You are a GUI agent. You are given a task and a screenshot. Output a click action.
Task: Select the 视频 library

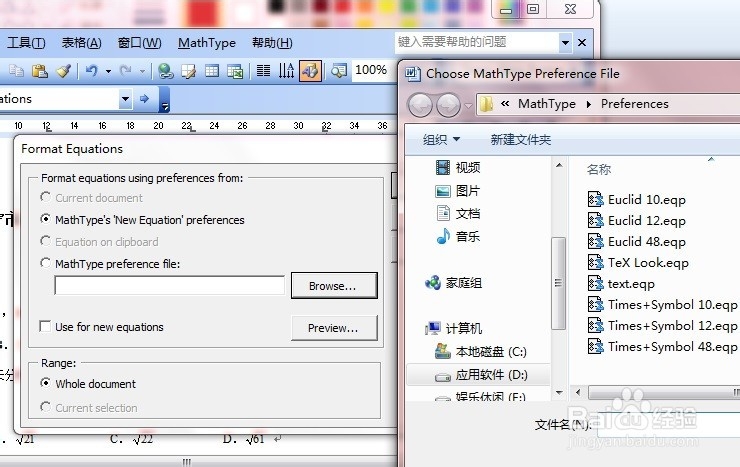tap(457, 167)
